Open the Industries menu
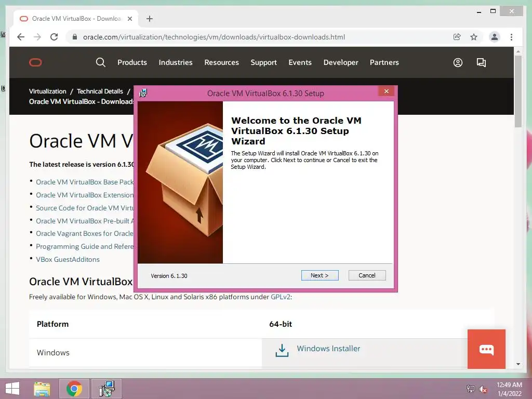This screenshot has height=399, width=532. coord(176,62)
